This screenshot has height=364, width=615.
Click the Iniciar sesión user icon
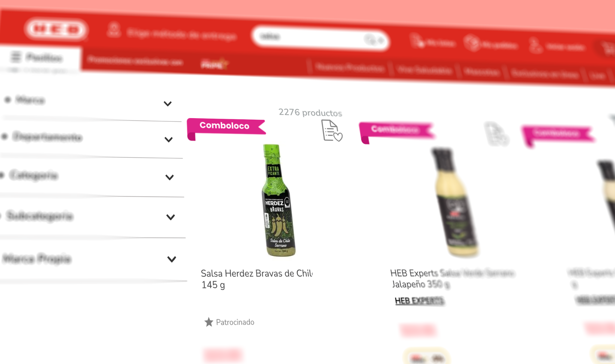point(535,46)
